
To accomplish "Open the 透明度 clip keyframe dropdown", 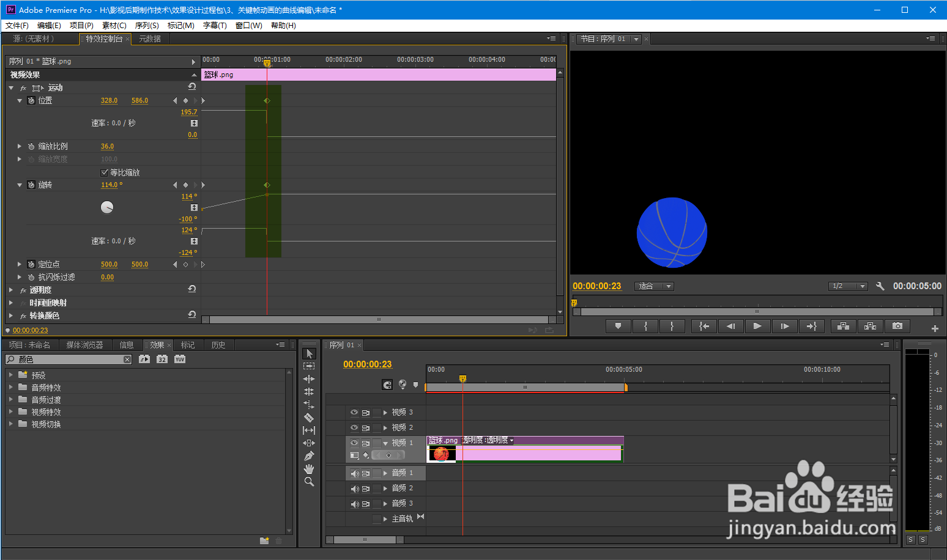I will [x=512, y=440].
